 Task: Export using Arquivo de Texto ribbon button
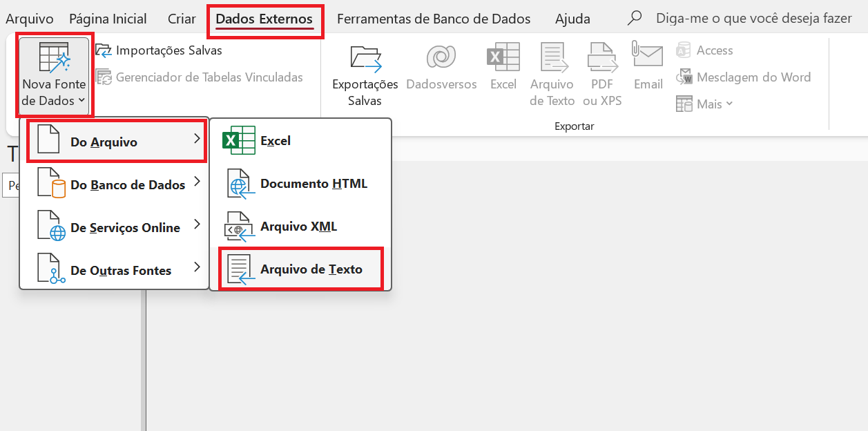coord(552,74)
